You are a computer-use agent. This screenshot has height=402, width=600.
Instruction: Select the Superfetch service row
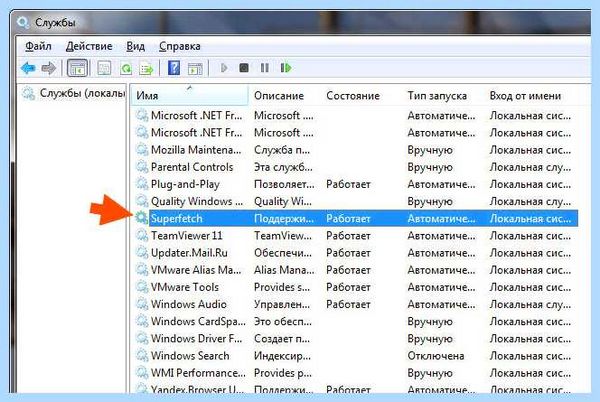[356, 218]
